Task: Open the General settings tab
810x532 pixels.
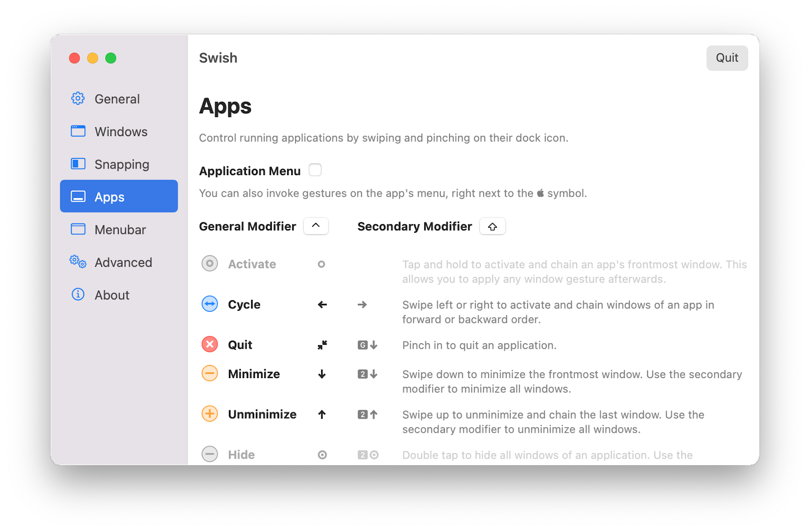Action: tap(119, 99)
